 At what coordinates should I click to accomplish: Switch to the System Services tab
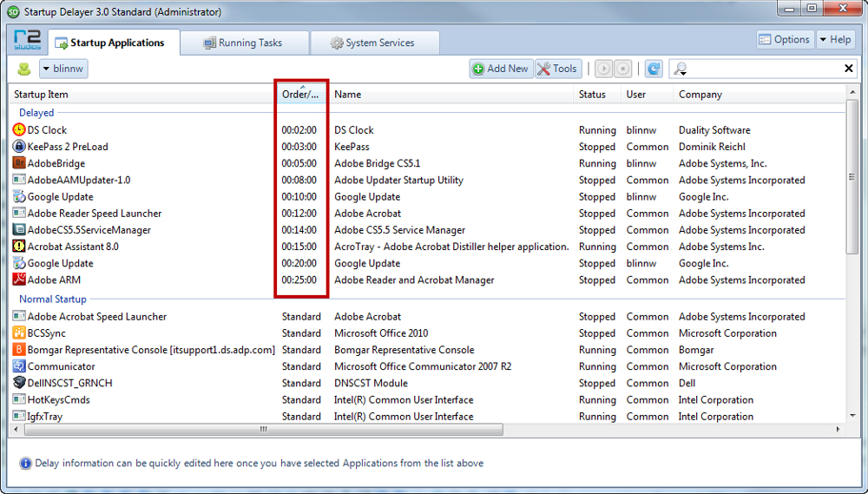click(x=375, y=43)
